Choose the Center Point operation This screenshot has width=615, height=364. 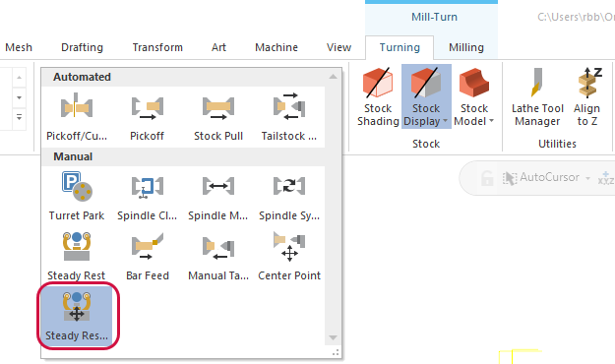[289, 256]
